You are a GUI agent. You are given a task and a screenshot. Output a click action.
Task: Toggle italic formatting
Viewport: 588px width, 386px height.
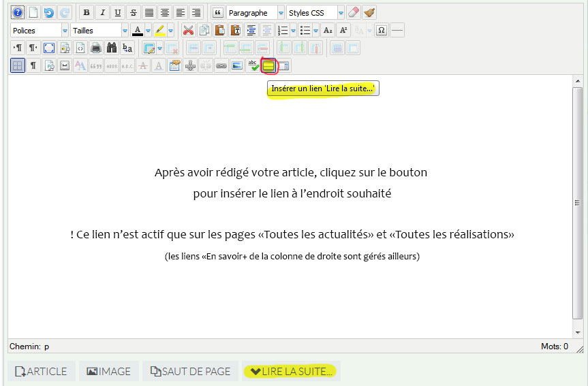point(102,13)
